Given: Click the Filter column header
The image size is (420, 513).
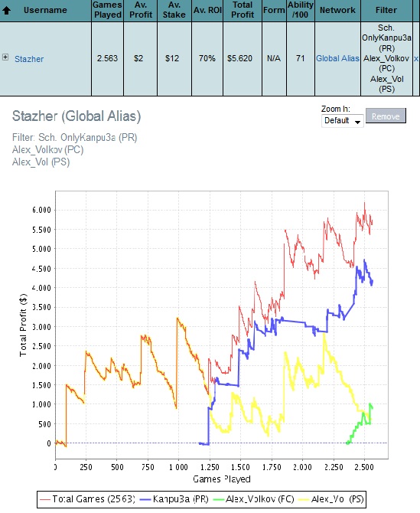Looking at the screenshot, I should tap(386, 11).
